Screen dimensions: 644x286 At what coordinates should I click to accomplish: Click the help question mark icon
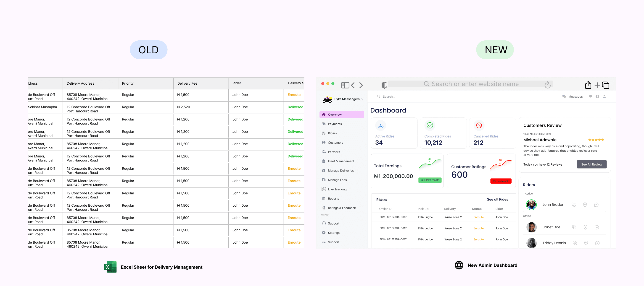597,96
